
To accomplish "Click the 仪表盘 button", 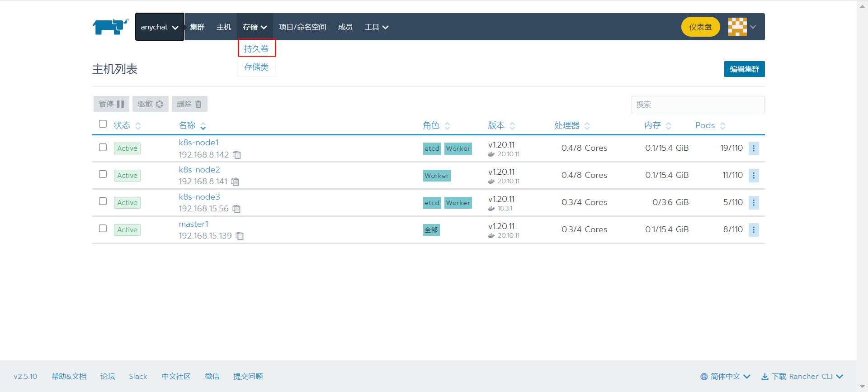I will [700, 27].
